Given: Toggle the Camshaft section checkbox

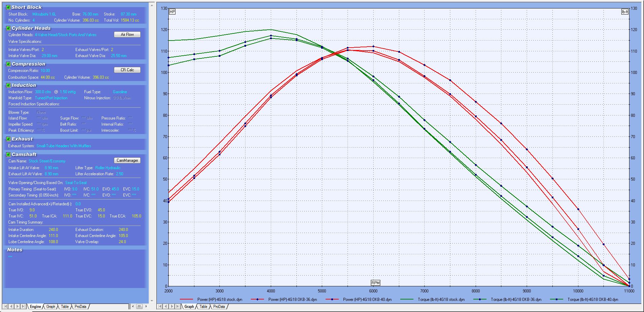Looking at the screenshot, I should point(8,155).
